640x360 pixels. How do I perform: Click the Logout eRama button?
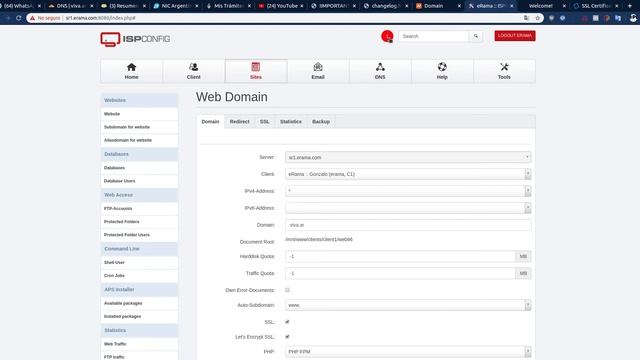click(x=515, y=36)
